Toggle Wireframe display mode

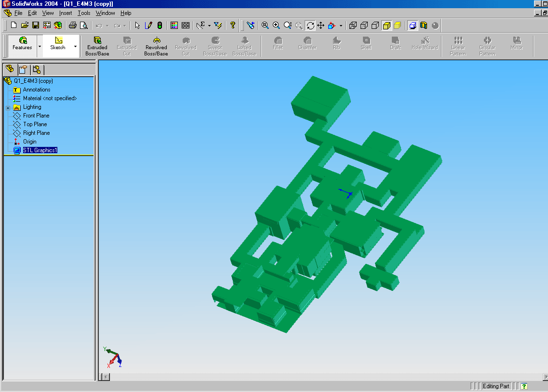click(353, 25)
